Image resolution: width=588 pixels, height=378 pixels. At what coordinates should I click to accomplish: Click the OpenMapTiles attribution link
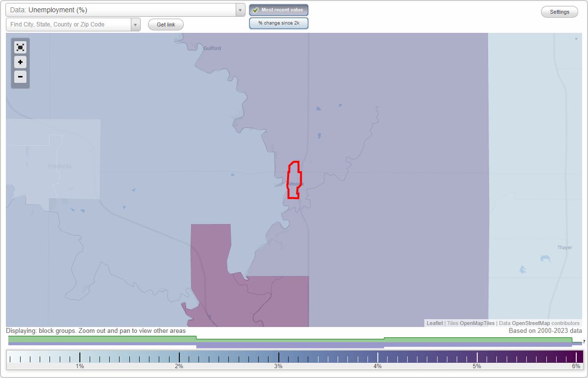(477, 323)
